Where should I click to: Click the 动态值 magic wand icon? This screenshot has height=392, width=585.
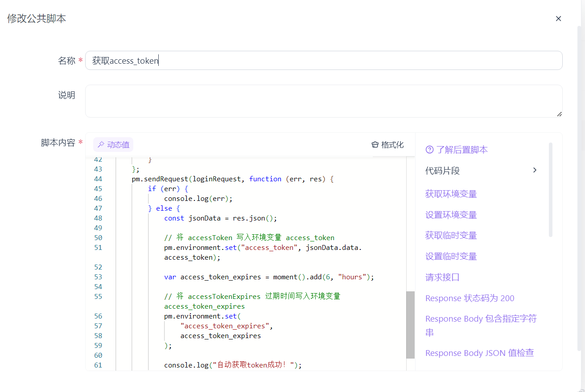click(100, 144)
